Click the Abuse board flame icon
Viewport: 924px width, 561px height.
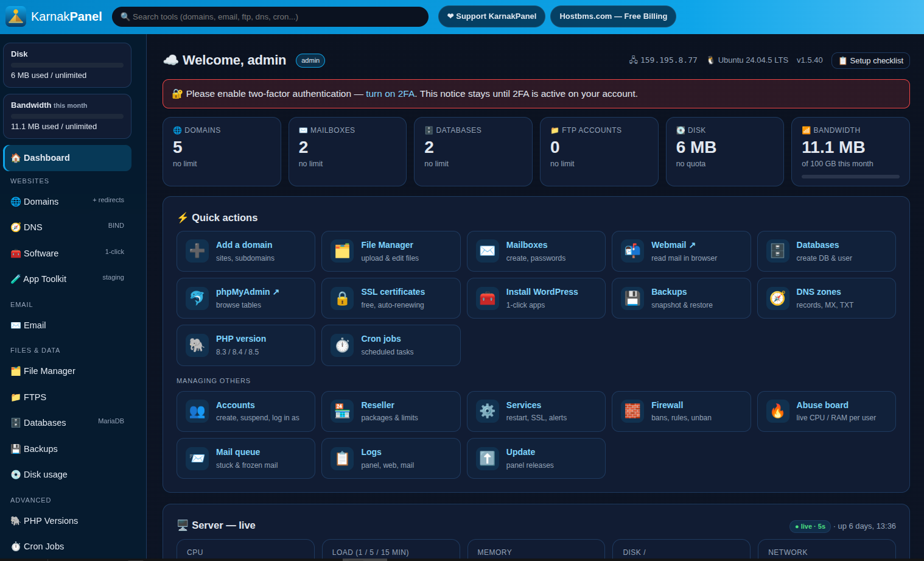tap(778, 411)
